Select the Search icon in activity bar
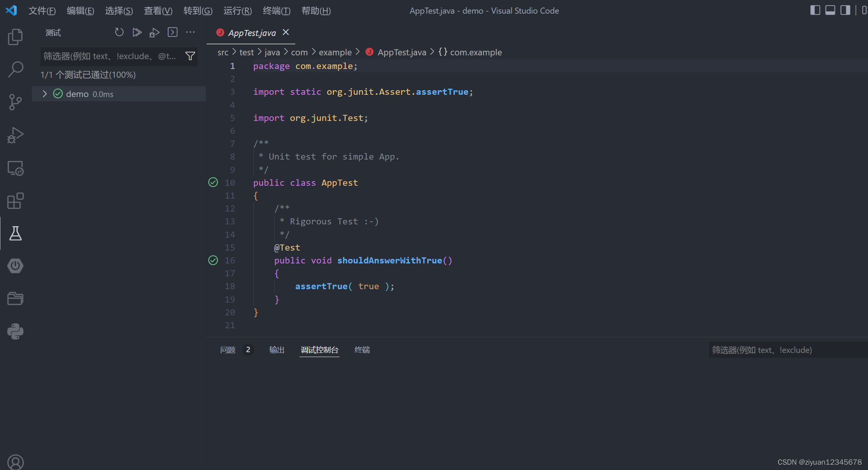Viewport: 868px width, 470px height. pos(15,69)
